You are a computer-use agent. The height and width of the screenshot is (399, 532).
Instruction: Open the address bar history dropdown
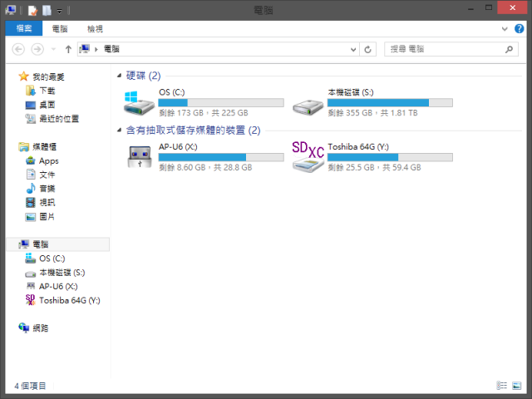point(352,50)
